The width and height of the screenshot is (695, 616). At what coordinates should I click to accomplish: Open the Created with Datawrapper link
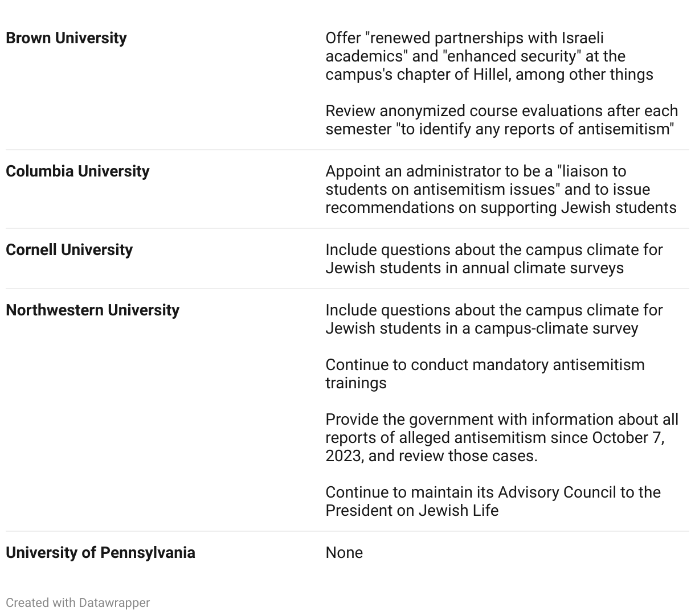click(x=77, y=602)
